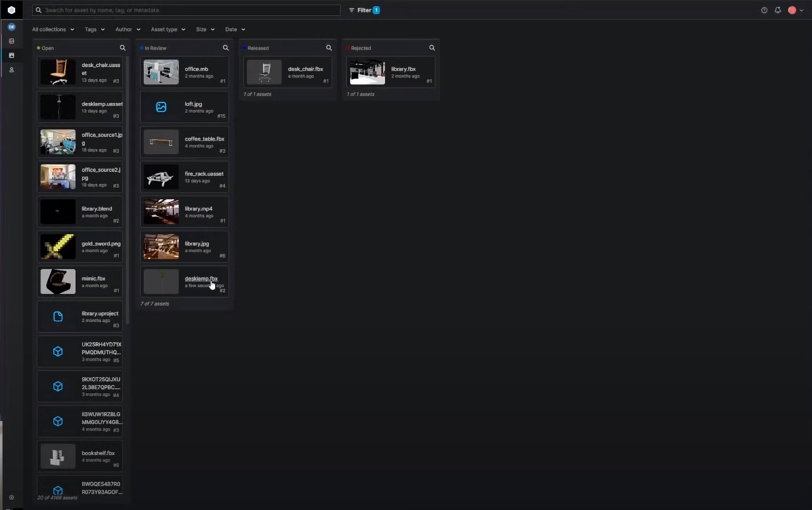
Task: Click the magnifier icon in the search bar
Action: (39, 10)
